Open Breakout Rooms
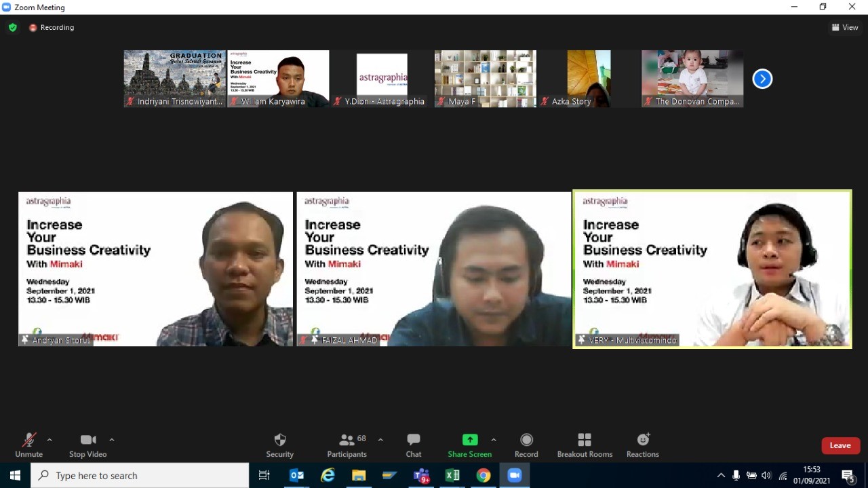Image resolution: width=868 pixels, height=488 pixels. pyautogui.click(x=585, y=445)
